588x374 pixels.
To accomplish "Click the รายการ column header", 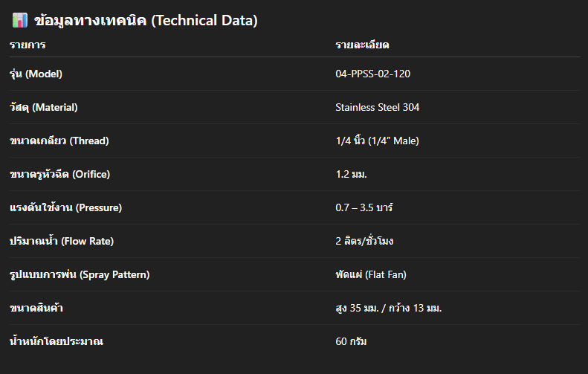I will pos(28,45).
